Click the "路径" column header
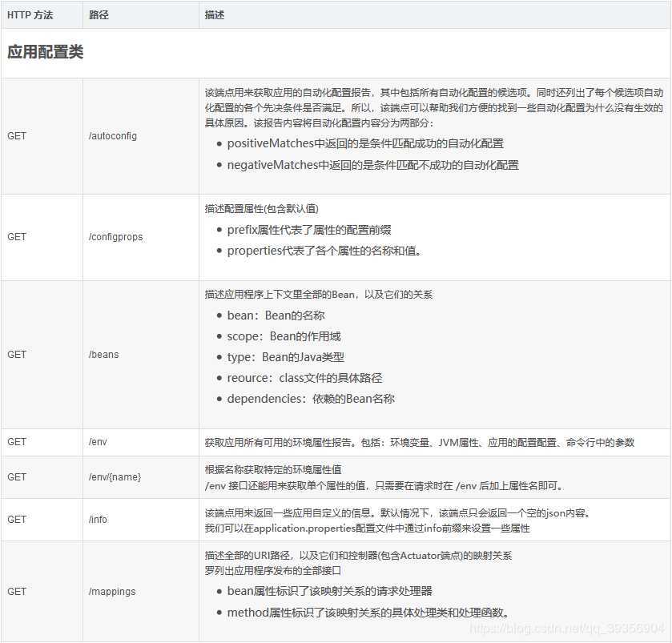 coord(99,15)
